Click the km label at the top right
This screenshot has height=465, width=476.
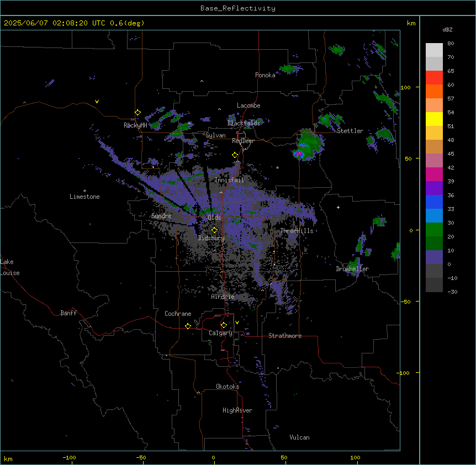[411, 23]
